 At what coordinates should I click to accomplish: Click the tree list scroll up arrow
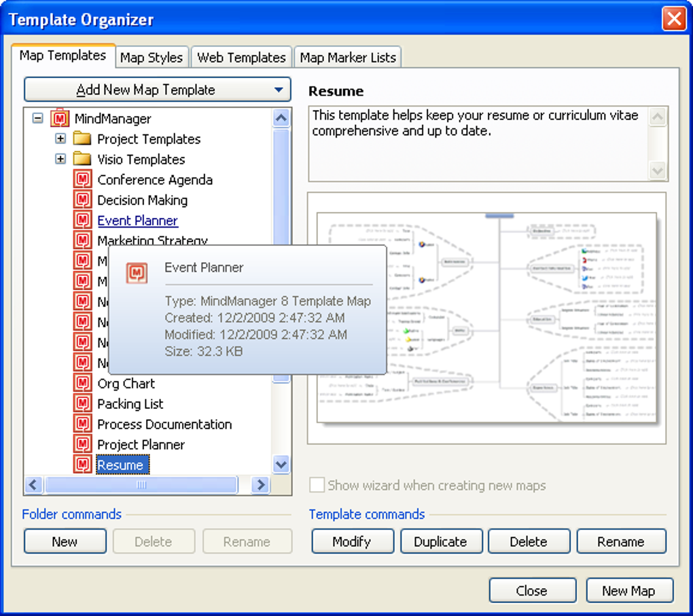pyautogui.click(x=281, y=118)
